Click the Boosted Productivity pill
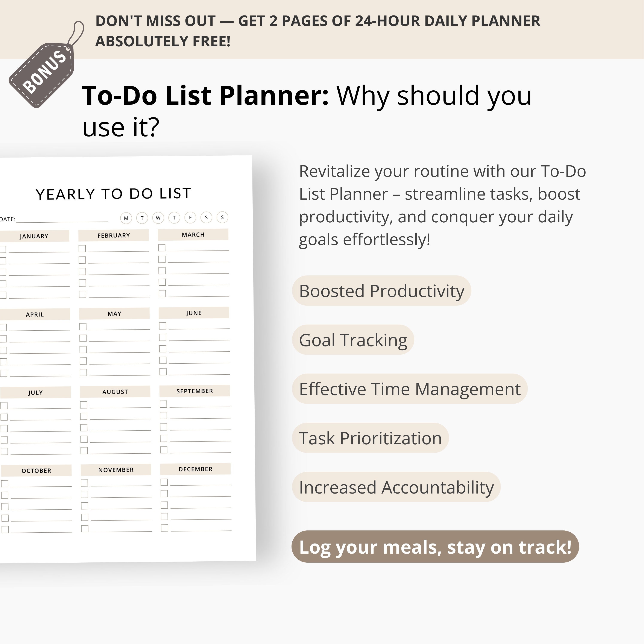This screenshot has width=644, height=644. [382, 291]
